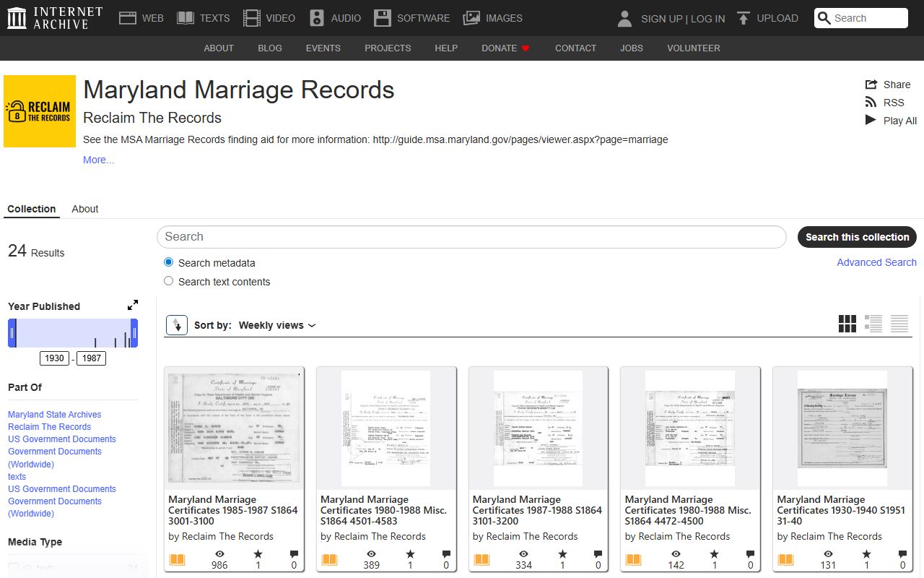Viewport: 924px width, 578px height.
Task: Click left handle of year range slider
Action: [12, 333]
